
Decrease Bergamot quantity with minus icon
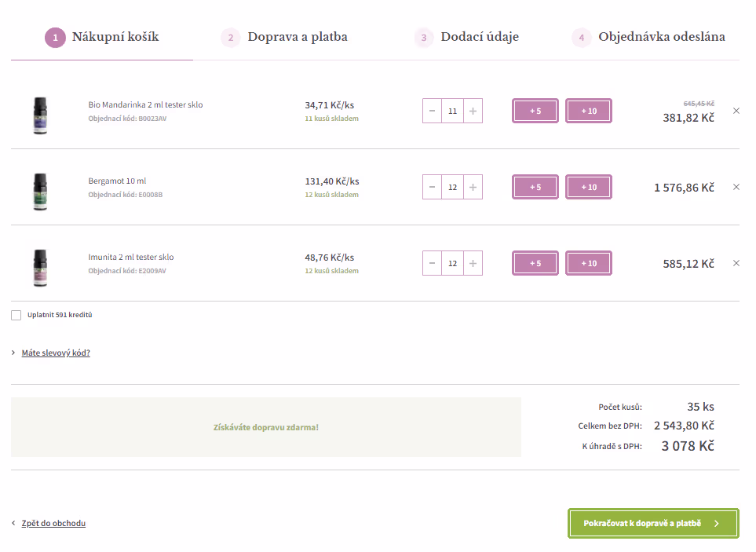pos(432,187)
